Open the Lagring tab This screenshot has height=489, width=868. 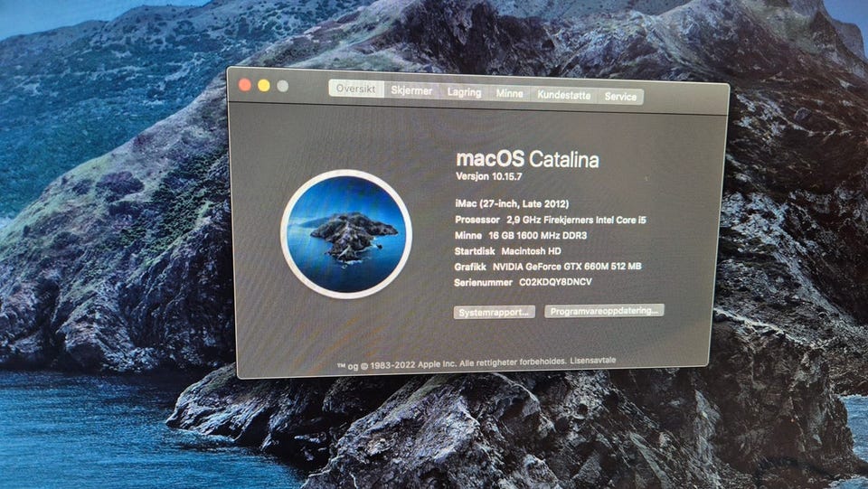point(464,92)
